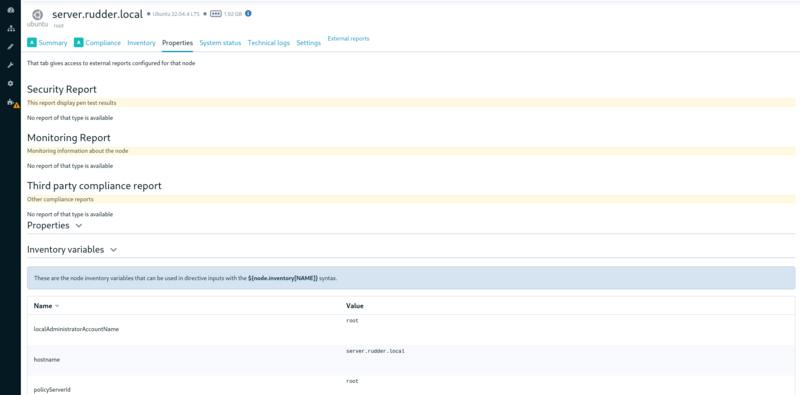Click the root label under hostname title
Screen dimensions: 800x395
click(x=59, y=26)
